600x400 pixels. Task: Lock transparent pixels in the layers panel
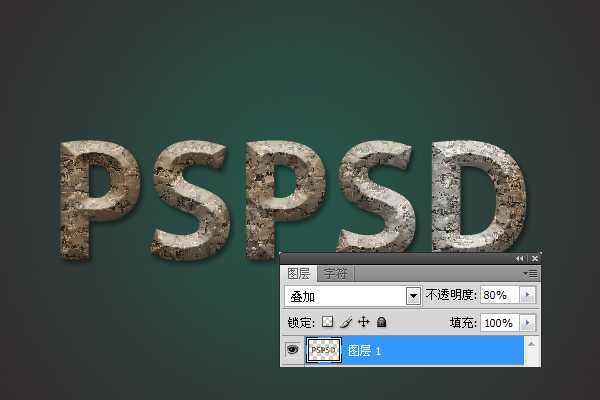327,323
